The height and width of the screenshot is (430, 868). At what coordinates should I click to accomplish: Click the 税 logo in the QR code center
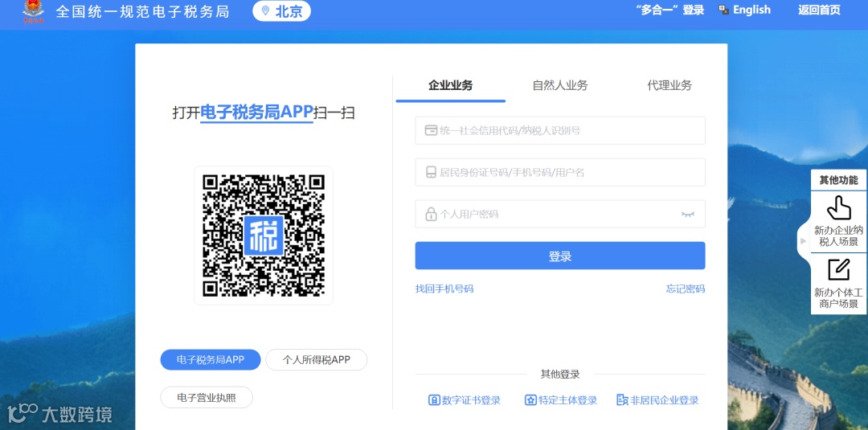[264, 235]
